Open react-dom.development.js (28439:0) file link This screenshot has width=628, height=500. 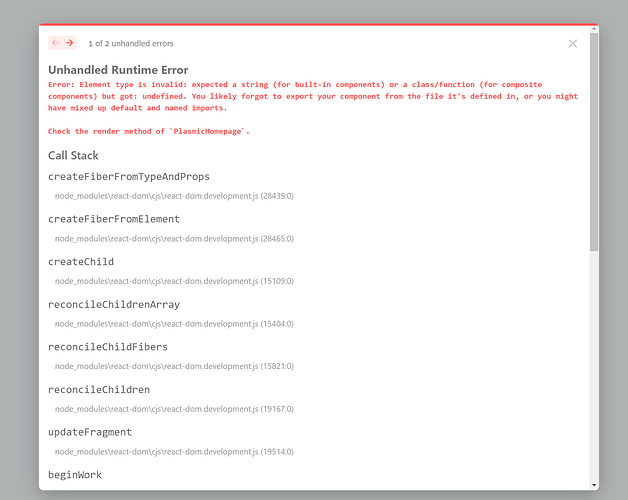tap(174, 196)
